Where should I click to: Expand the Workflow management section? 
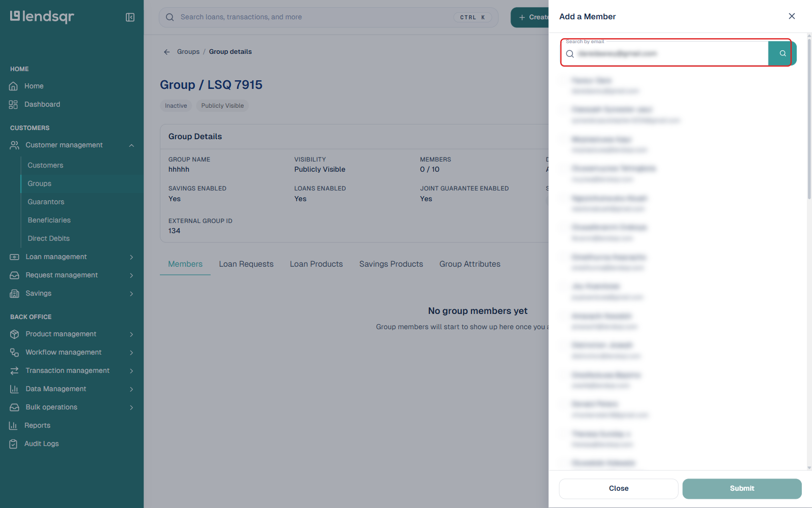tap(131, 353)
